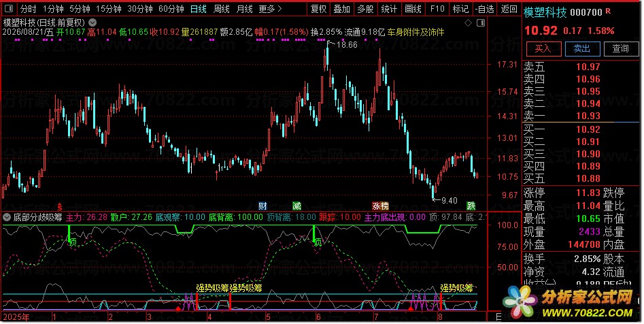Click the 查询 query button

[x=621, y=49]
